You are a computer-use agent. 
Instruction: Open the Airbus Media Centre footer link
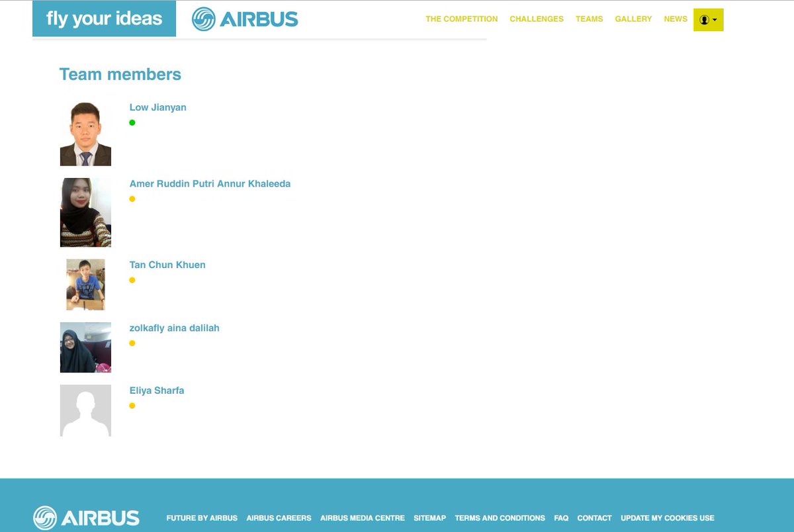pyautogui.click(x=363, y=518)
